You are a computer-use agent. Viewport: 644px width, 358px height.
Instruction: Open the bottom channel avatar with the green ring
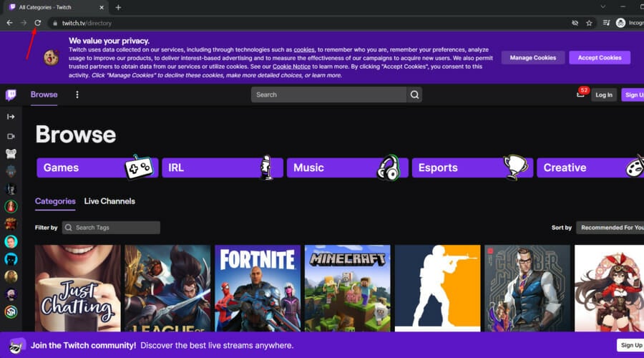(11, 312)
